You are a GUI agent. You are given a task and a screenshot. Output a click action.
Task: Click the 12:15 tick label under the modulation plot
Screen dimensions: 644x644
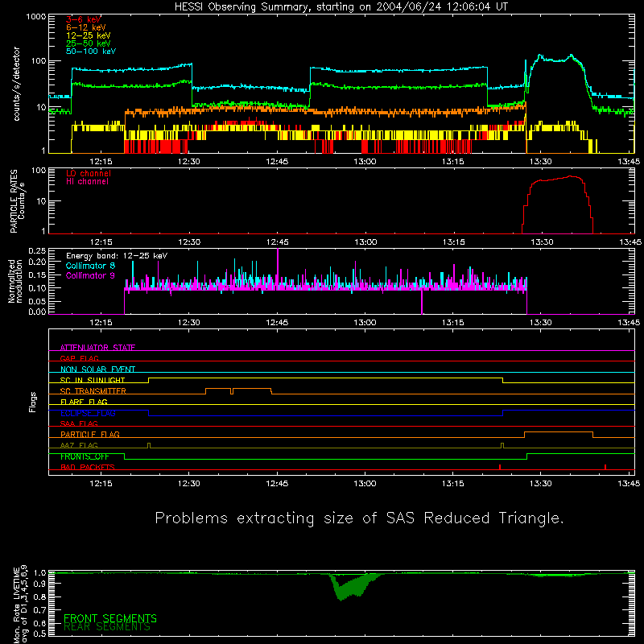coord(101,323)
